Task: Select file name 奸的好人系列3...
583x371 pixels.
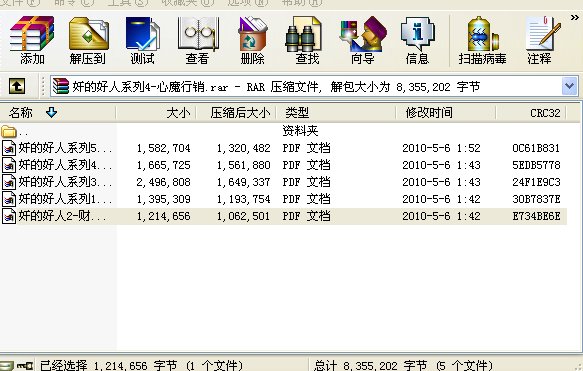Action: point(65,182)
